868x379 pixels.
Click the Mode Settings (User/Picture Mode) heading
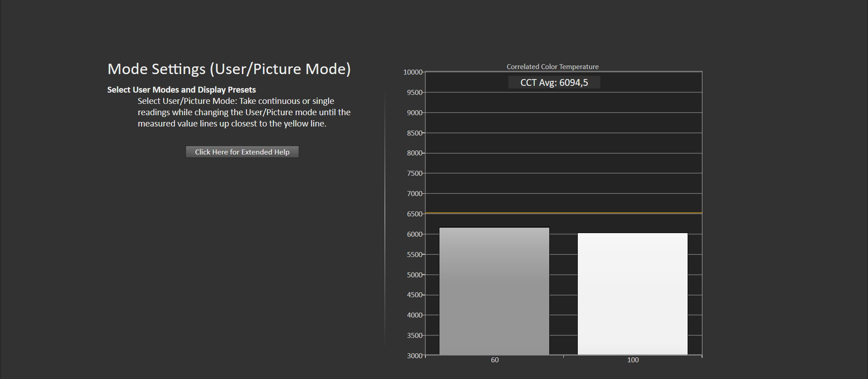coord(229,69)
